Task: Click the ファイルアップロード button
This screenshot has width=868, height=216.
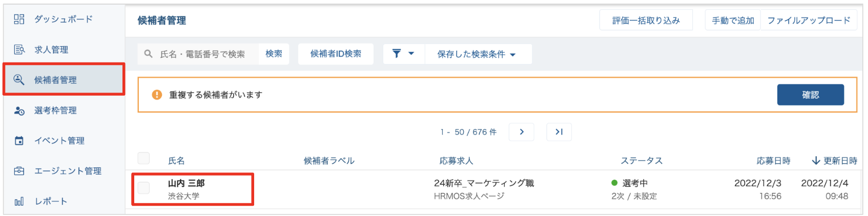Action: pyautogui.click(x=809, y=20)
